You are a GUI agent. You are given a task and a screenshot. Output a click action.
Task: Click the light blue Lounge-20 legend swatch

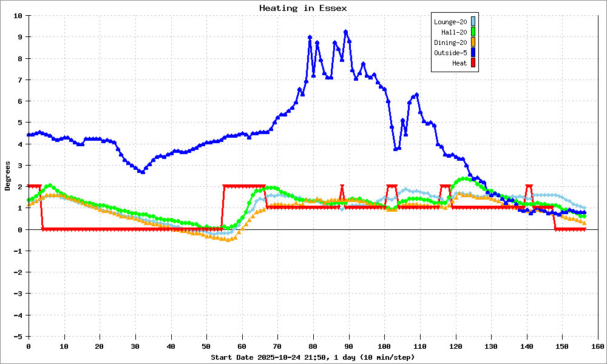[x=473, y=22]
